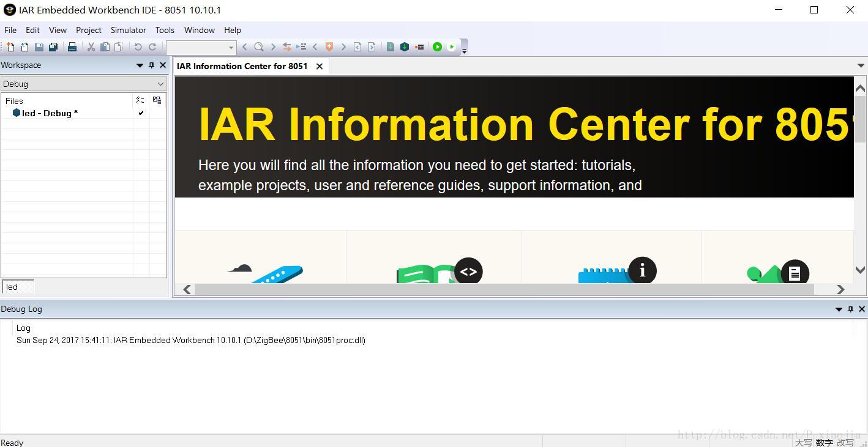Click the Find Previous arrow left of magnifier
This screenshot has width=868, height=447.
point(245,47)
